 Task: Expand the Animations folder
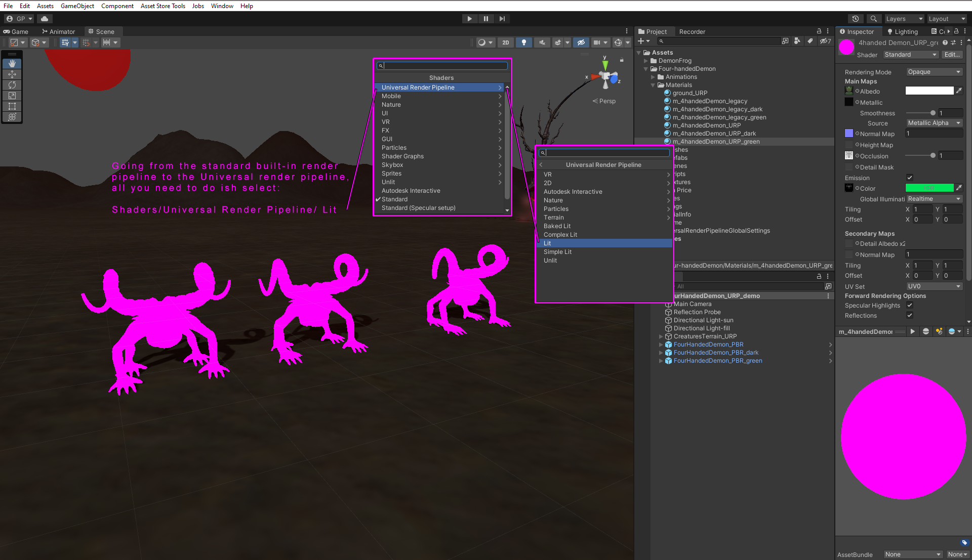[x=653, y=77]
